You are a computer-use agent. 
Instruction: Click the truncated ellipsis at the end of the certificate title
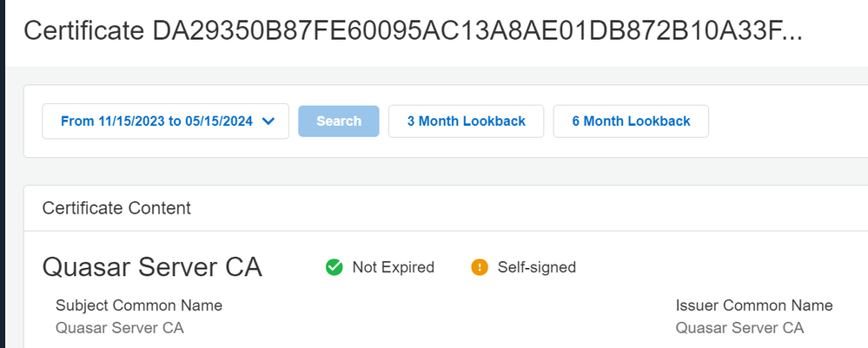coord(790,37)
